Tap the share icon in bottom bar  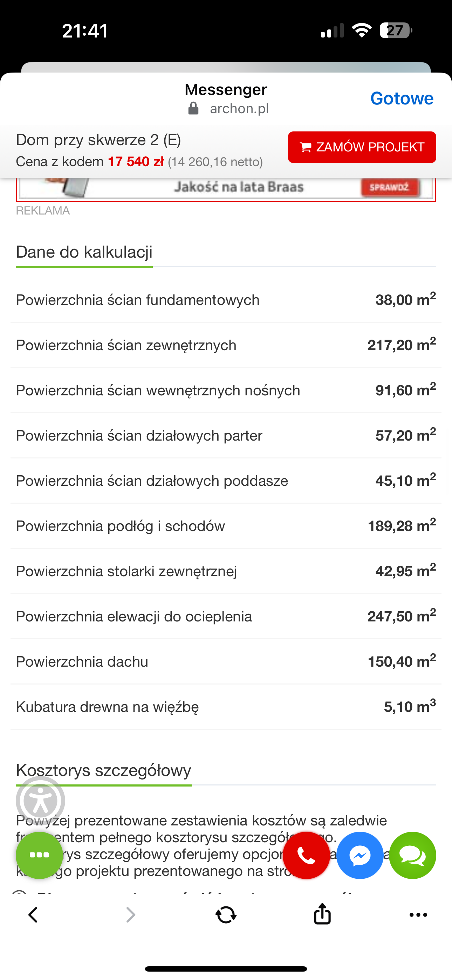pos(322,914)
